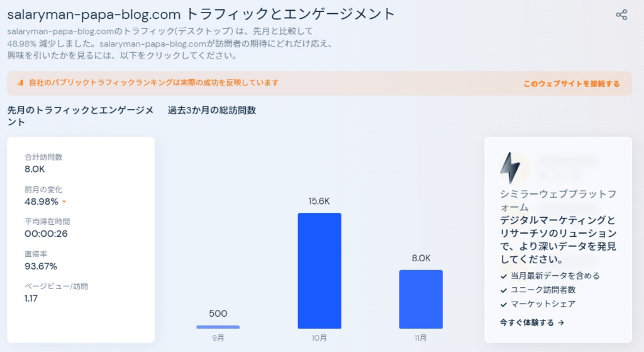Click checkmark beside 当月最新データを含める
Image resolution: width=644 pixels, height=352 pixels.
[x=504, y=276]
